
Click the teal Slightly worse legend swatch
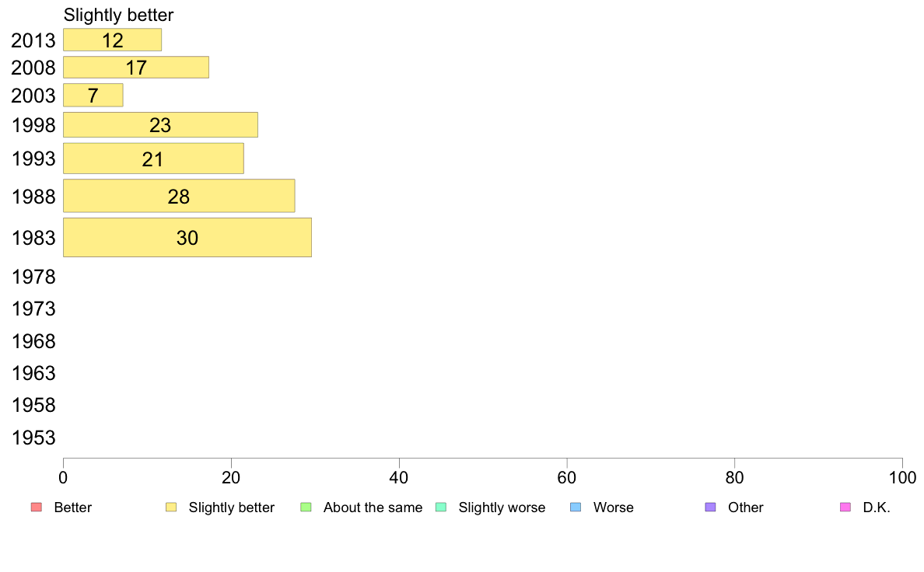click(441, 507)
